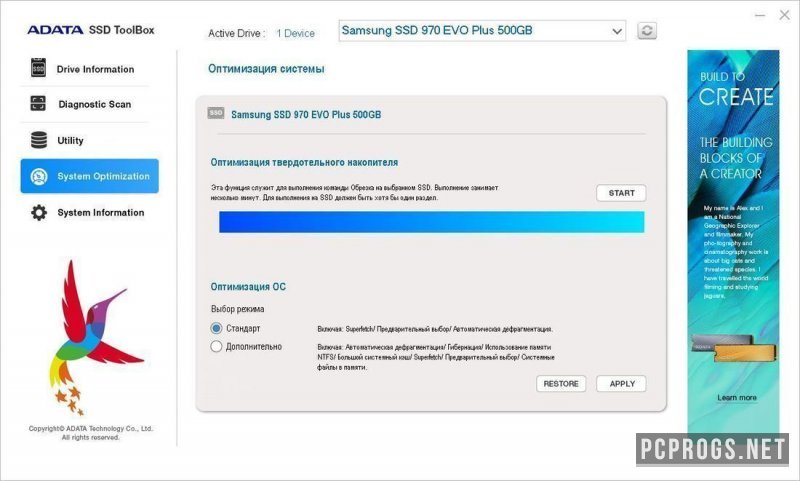
Task: Close the ToolBox window
Action: pos(785,15)
